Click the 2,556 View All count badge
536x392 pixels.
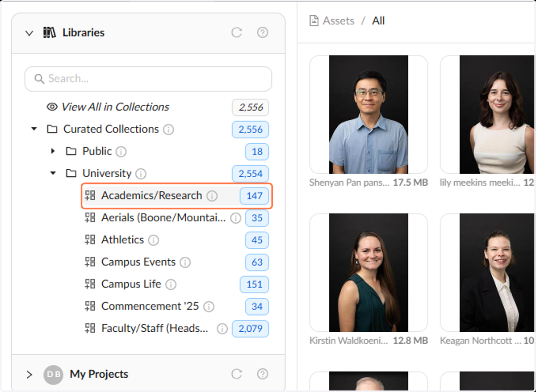[251, 107]
